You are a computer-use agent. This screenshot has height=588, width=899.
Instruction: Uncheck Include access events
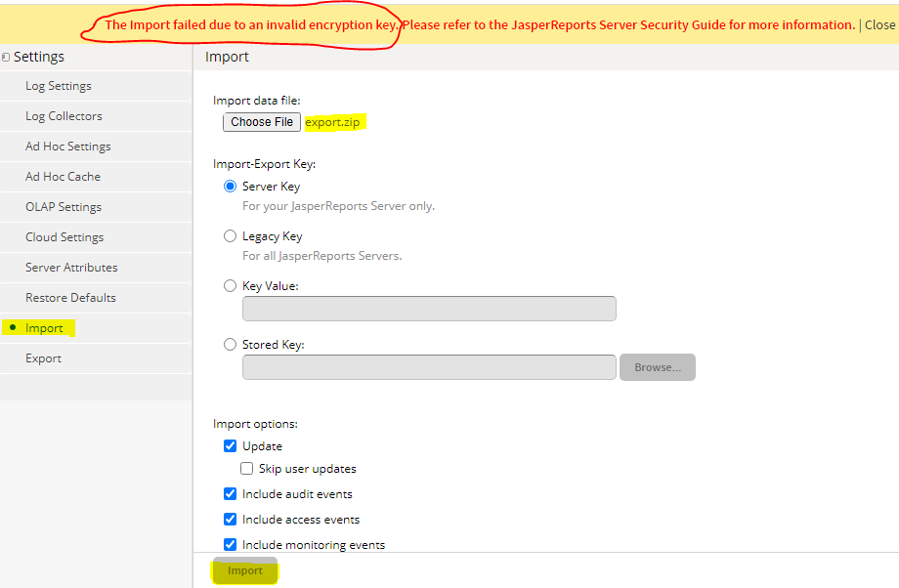click(230, 519)
